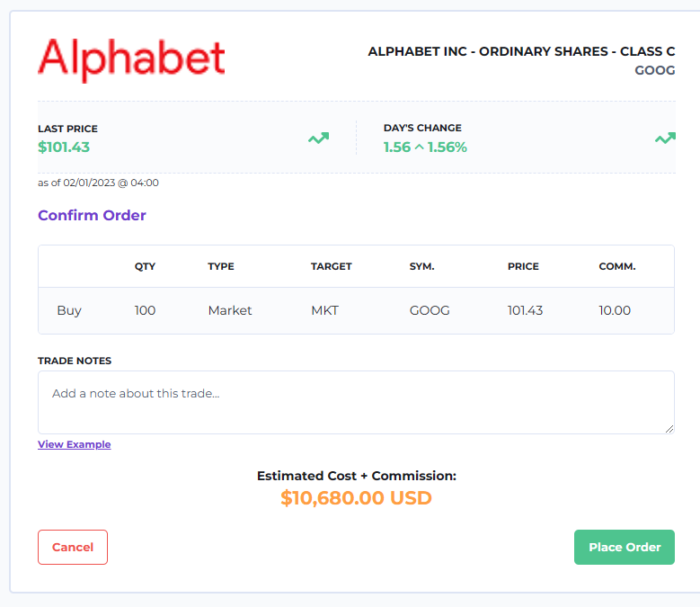Click the Confirm Order heading

pos(92,215)
